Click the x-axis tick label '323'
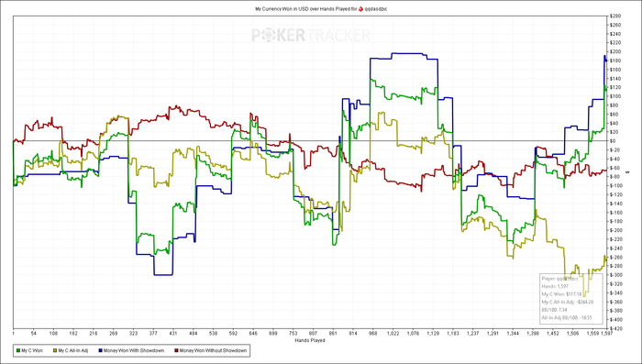The height and width of the screenshot is (364, 642). pyautogui.click(x=133, y=334)
